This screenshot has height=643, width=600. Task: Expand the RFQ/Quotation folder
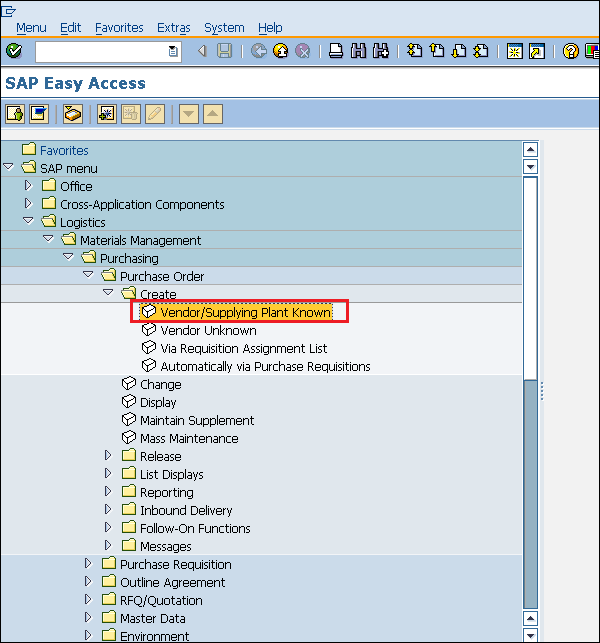pos(88,599)
